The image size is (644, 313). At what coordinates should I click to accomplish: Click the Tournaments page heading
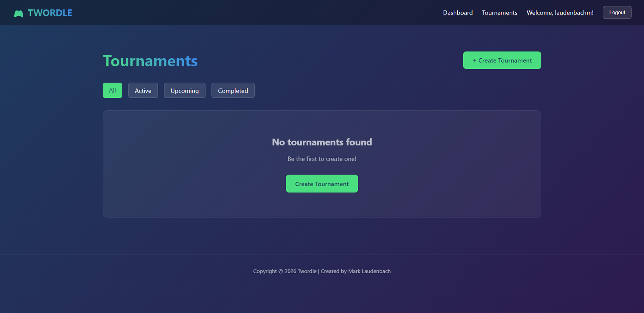pyautogui.click(x=150, y=61)
